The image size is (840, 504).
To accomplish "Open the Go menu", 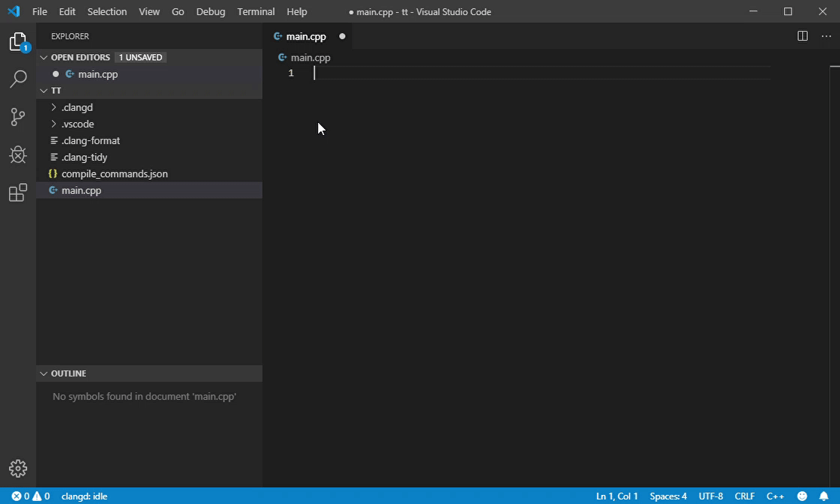I will click(x=178, y=11).
